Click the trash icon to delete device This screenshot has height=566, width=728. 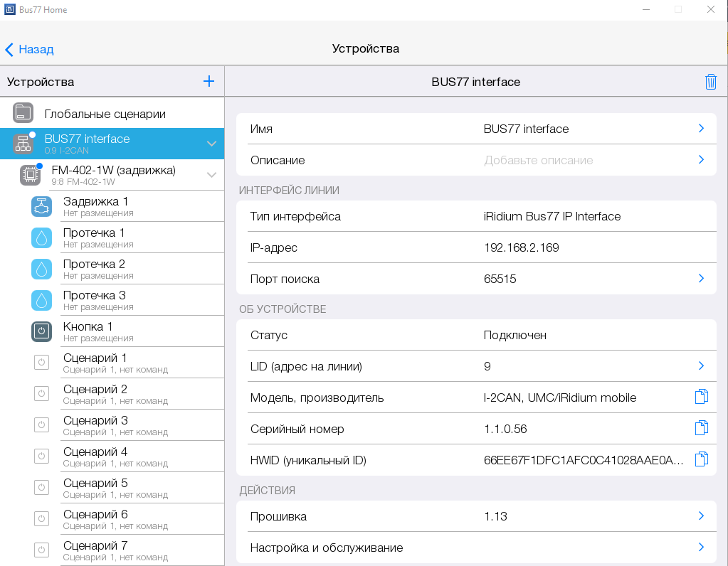point(710,82)
